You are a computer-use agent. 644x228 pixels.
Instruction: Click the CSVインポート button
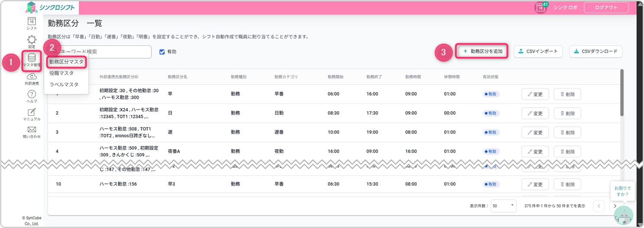point(538,51)
